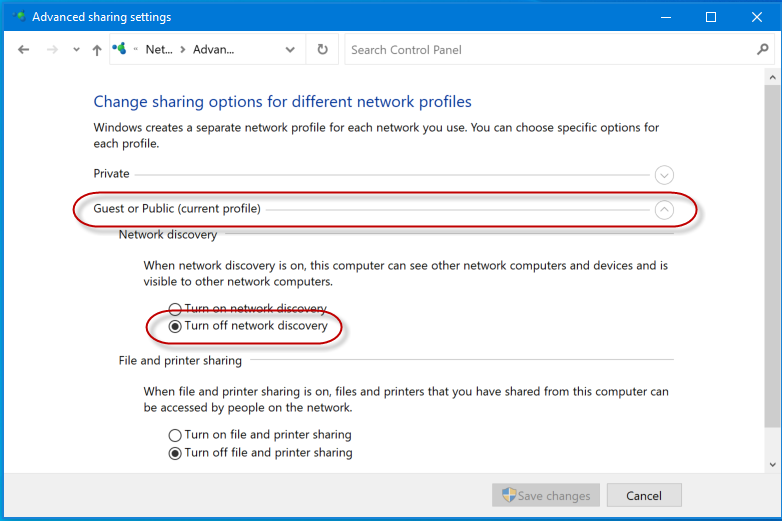Screen dimensions: 782x521
Task: Click the Search Control Panel field
Action: (x=550, y=50)
